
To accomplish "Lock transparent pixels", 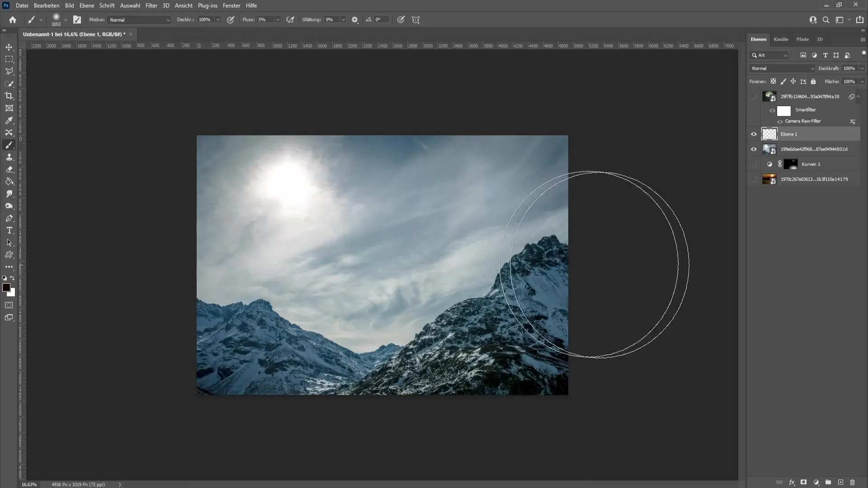I will click(x=773, y=81).
